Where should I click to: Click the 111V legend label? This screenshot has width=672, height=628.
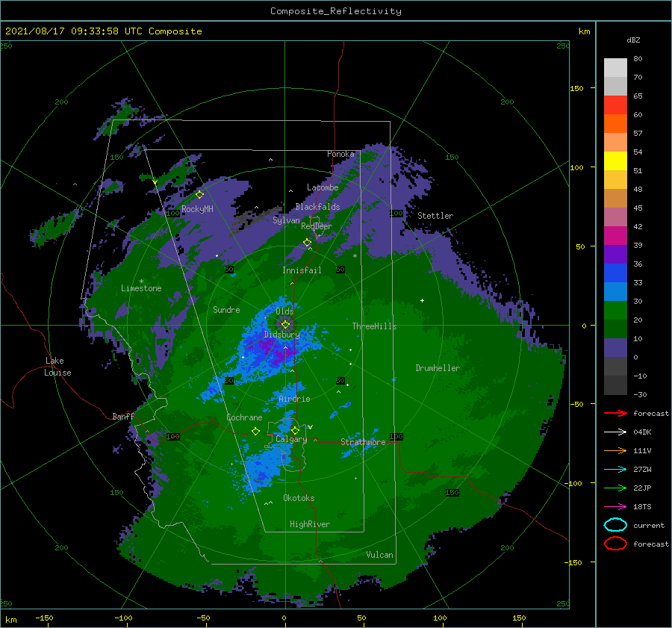click(x=642, y=450)
